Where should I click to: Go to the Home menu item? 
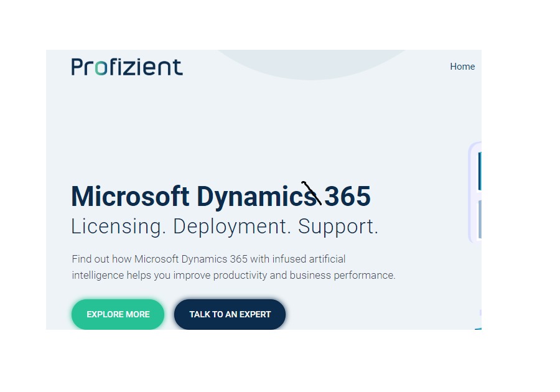click(x=462, y=67)
